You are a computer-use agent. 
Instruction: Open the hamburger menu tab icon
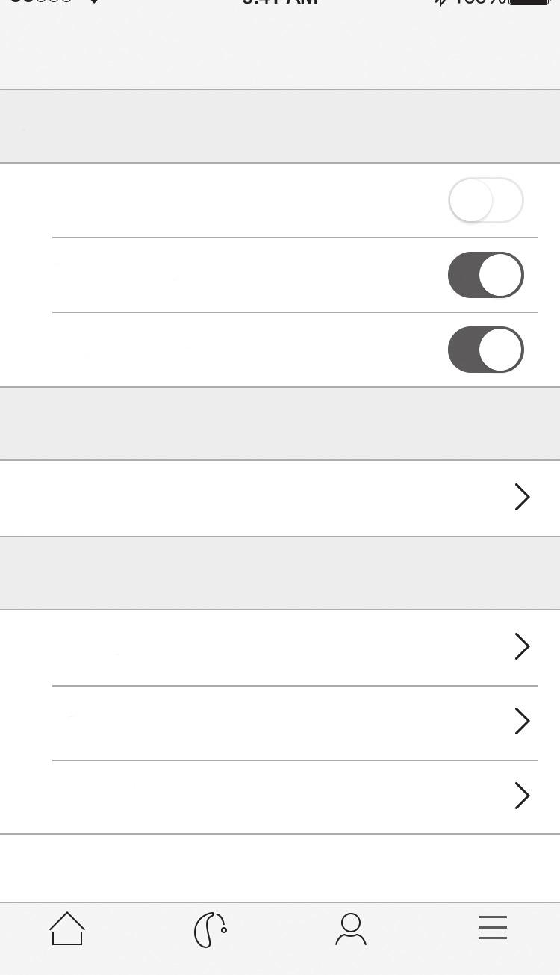tap(493, 927)
